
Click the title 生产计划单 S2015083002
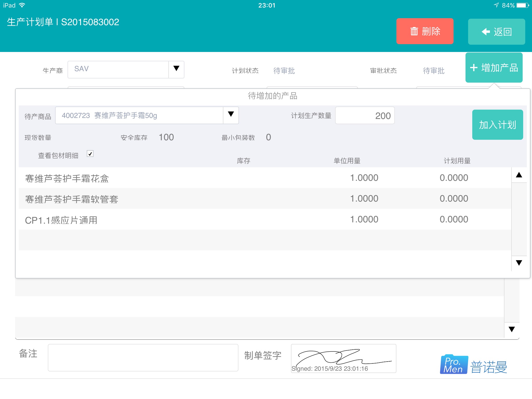63,22
